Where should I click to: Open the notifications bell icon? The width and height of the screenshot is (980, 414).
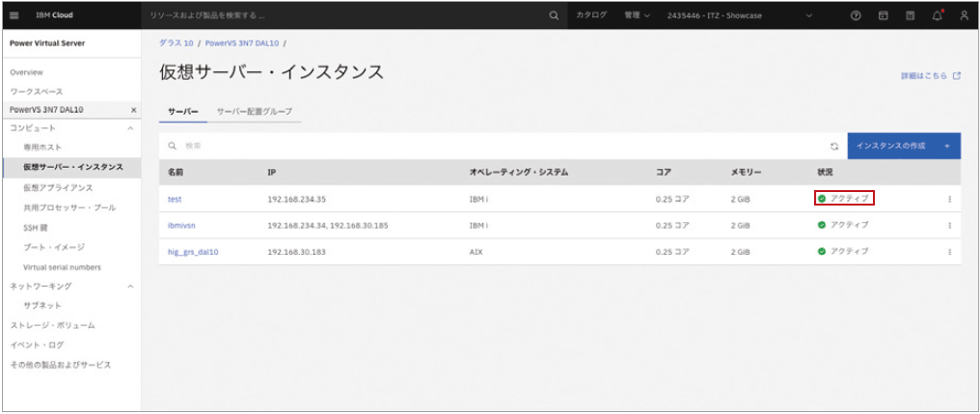click(x=937, y=15)
